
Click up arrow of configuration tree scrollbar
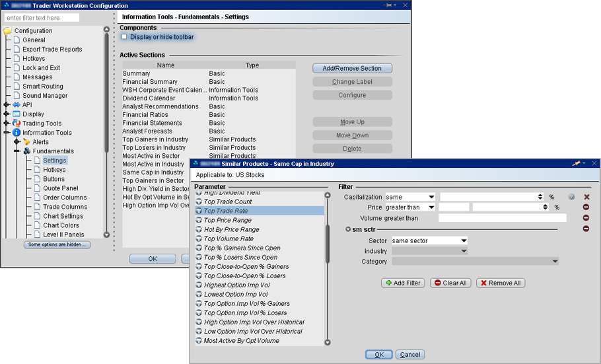[106, 29]
